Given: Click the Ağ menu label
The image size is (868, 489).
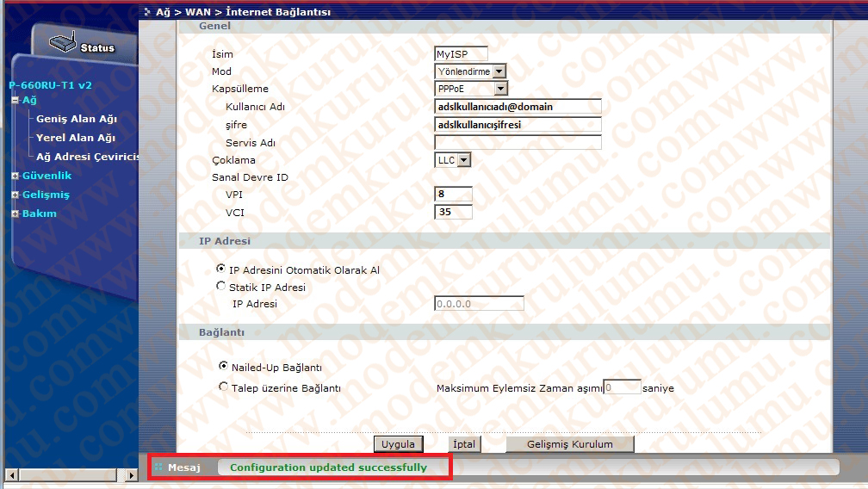Looking at the screenshot, I should pos(29,100).
